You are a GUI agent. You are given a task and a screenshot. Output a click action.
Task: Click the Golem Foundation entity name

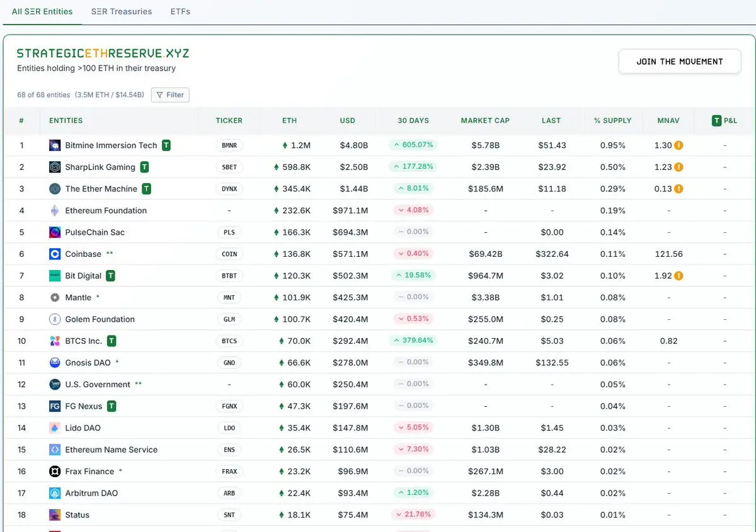(x=100, y=319)
